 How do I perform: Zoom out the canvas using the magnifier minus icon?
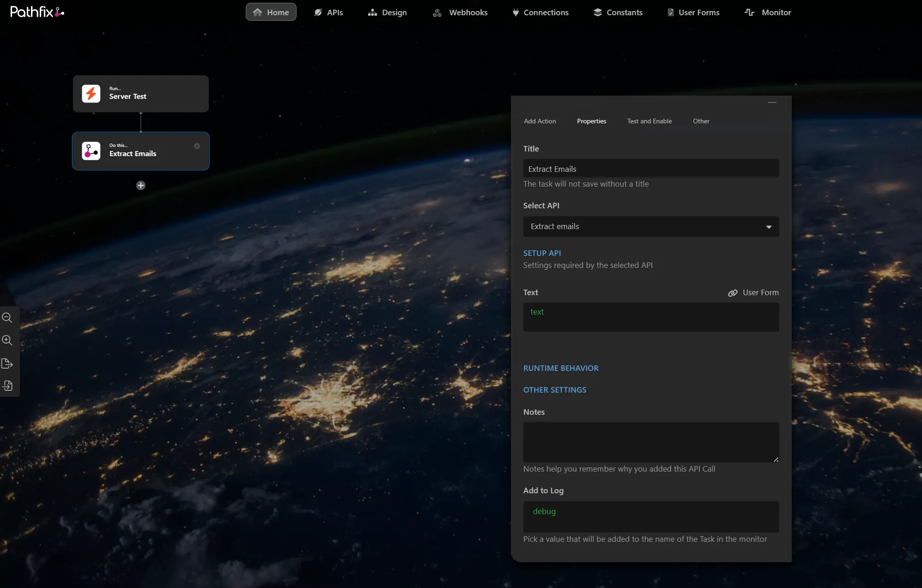pos(7,318)
